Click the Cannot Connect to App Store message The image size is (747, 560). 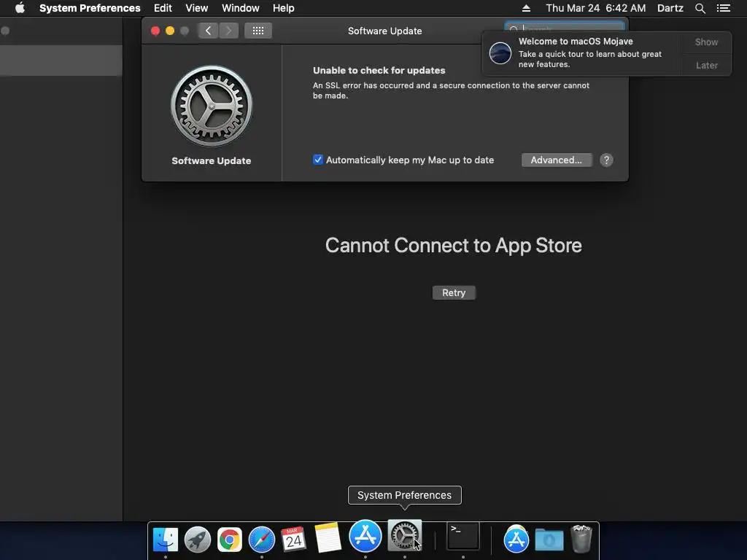454,246
